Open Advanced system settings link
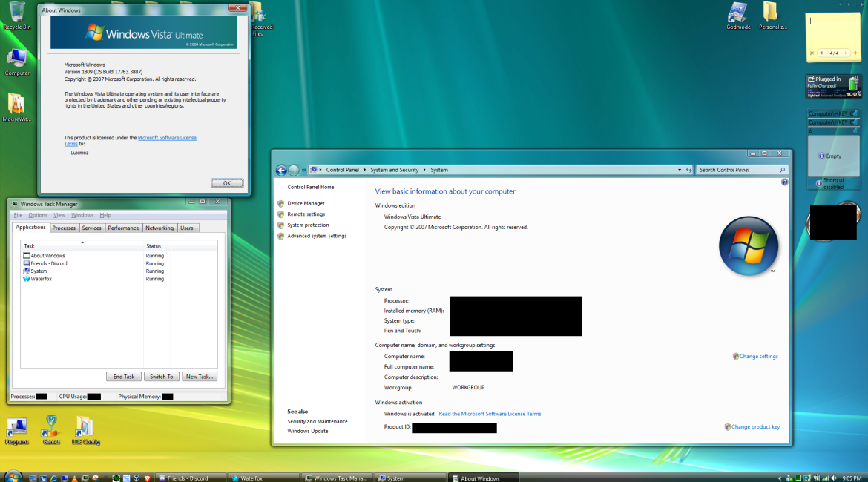Viewport: 868px width, 482px height. point(317,236)
